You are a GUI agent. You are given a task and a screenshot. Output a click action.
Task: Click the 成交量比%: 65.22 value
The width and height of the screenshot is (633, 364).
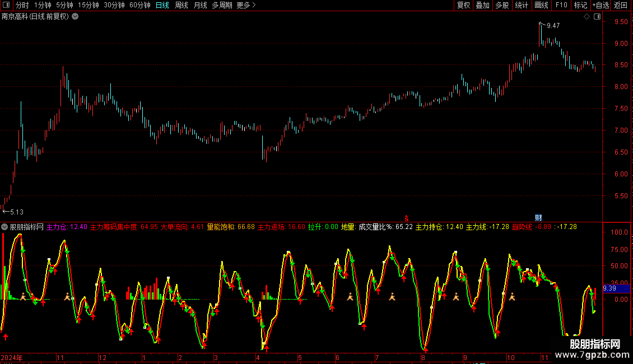click(385, 227)
